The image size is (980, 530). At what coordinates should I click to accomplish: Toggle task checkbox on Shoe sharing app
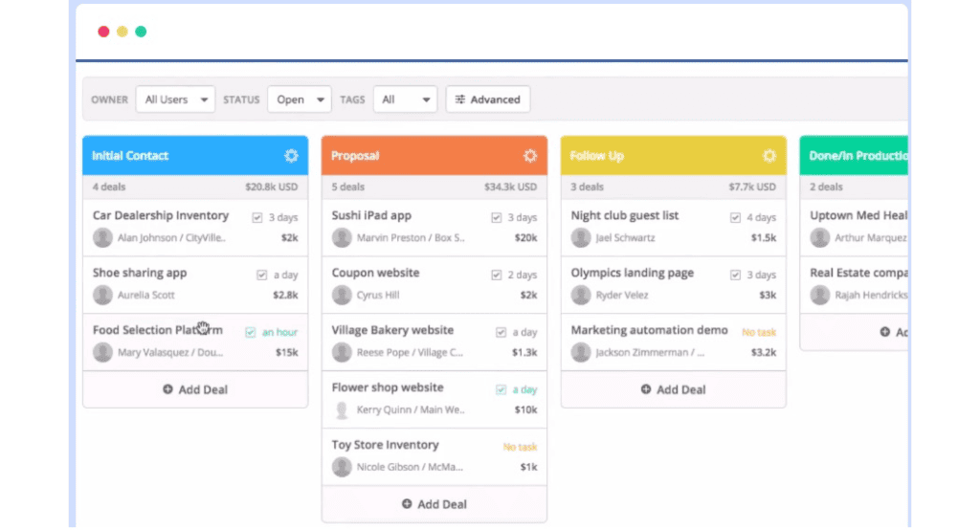tap(262, 275)
